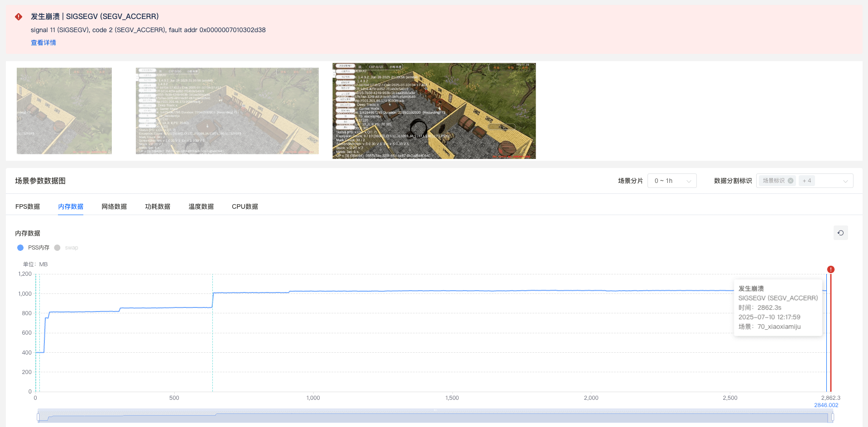The width and height of the screenshot is (868, 427).
Task: Toggle the swap legend series
Action: click(66, 248)
